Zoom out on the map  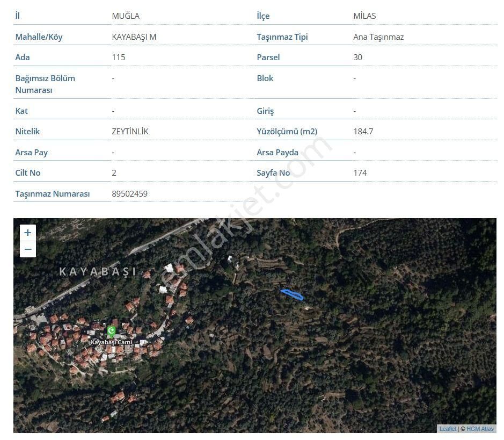pyautogui.click(x=28, y=249)
